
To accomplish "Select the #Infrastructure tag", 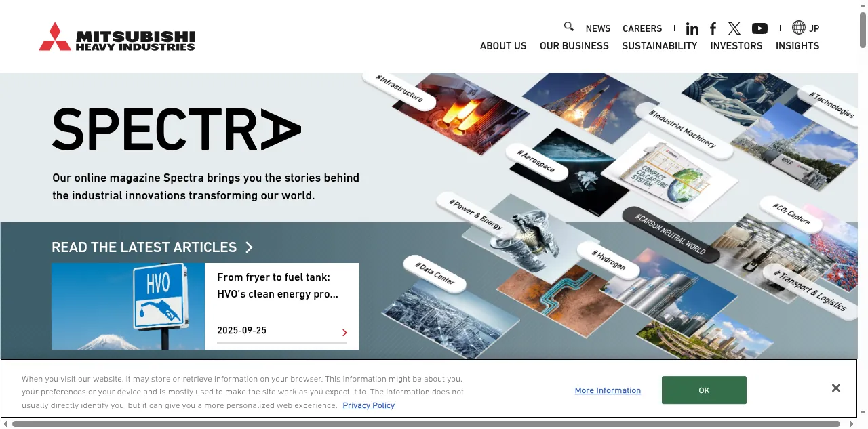I will 401,89.
